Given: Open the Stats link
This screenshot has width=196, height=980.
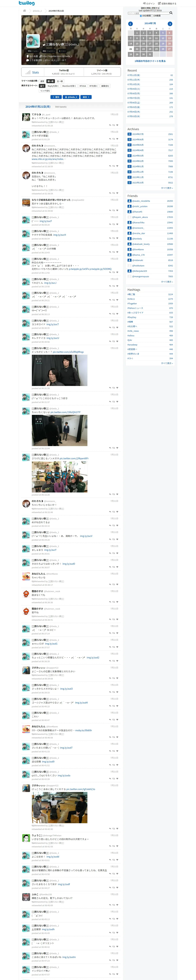Looking at the screenshot, I should (35, 72).
